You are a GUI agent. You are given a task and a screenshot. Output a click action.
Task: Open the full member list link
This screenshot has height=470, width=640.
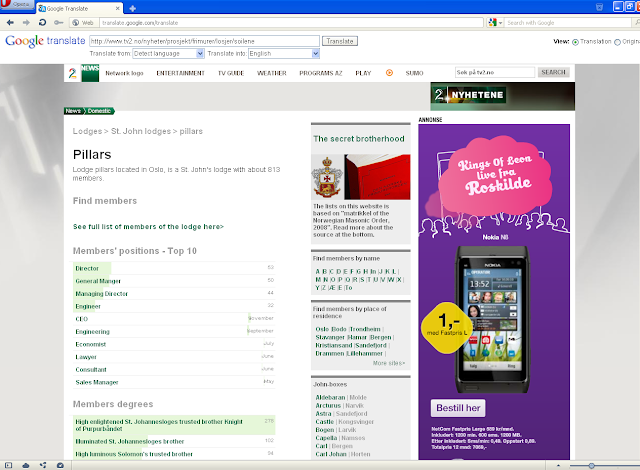(148, 226)
